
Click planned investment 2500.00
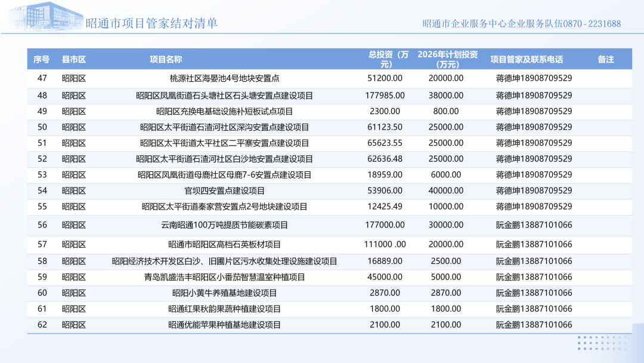tap(446, 261)
